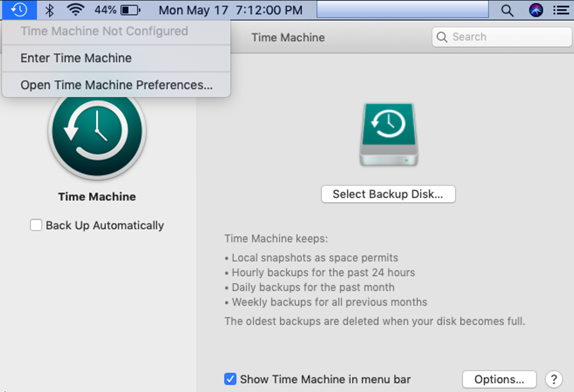The image size is (574, 392).
Task: Open Spotlight search magnifier in menu bar
Action: (x=507, y=10)
